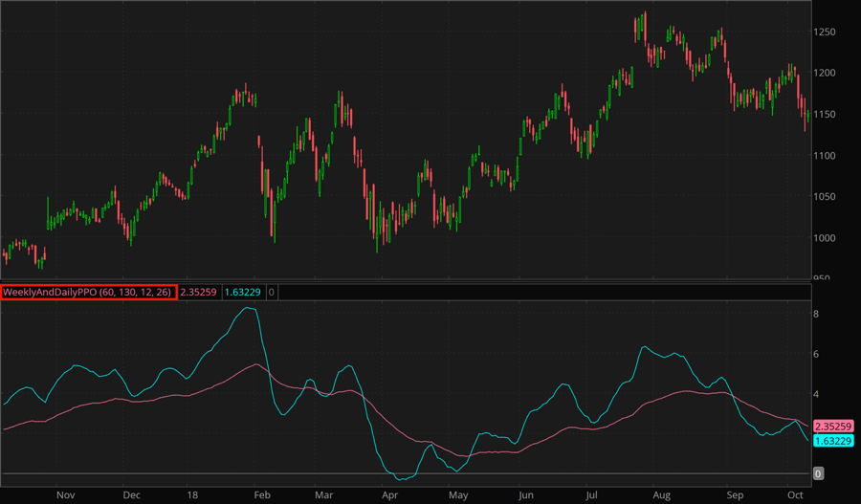The height and width of the screenshot is (504, 861).
Task: Click the Oct label on time axis
Action: pyautogui.click(x=793, y=495)
